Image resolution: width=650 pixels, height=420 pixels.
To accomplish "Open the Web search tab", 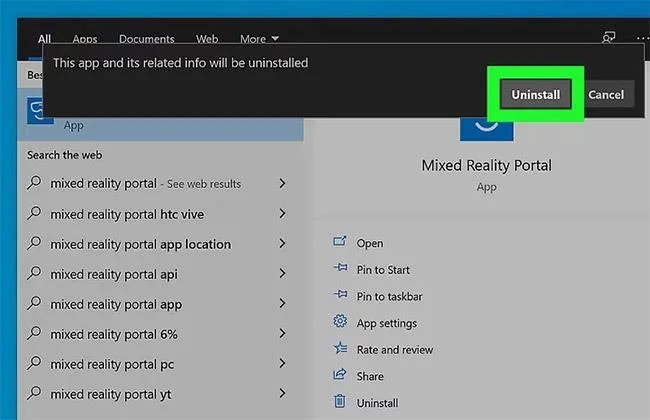I will (x=207, y=39).
